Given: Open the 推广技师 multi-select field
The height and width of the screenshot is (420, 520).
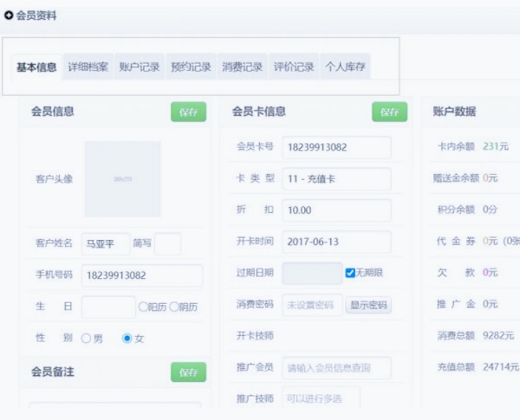Looking at the screenshot, I should pos(321,398).
